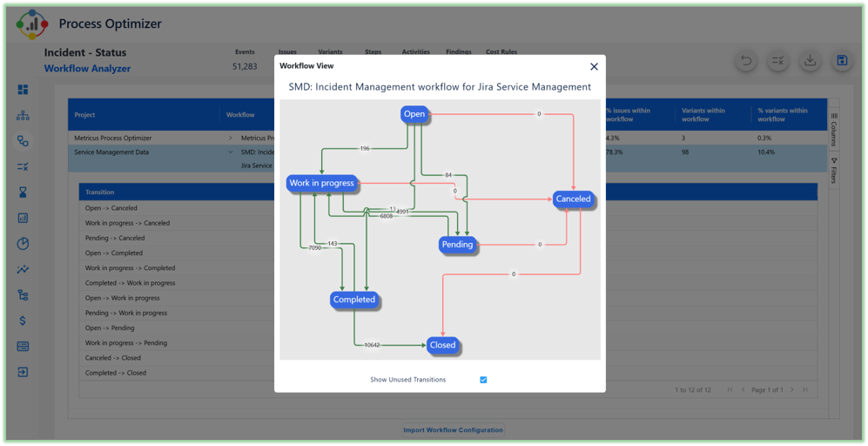Expand the Metricus Process Optimizer row chevron
Viewport: 868px width, 446px height.
click(231, 138)
